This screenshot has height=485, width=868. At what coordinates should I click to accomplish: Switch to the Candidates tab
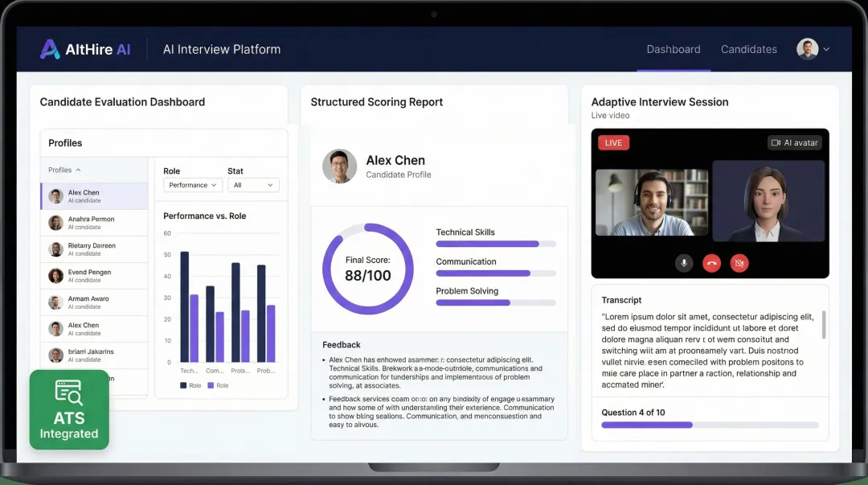(748, 49)
